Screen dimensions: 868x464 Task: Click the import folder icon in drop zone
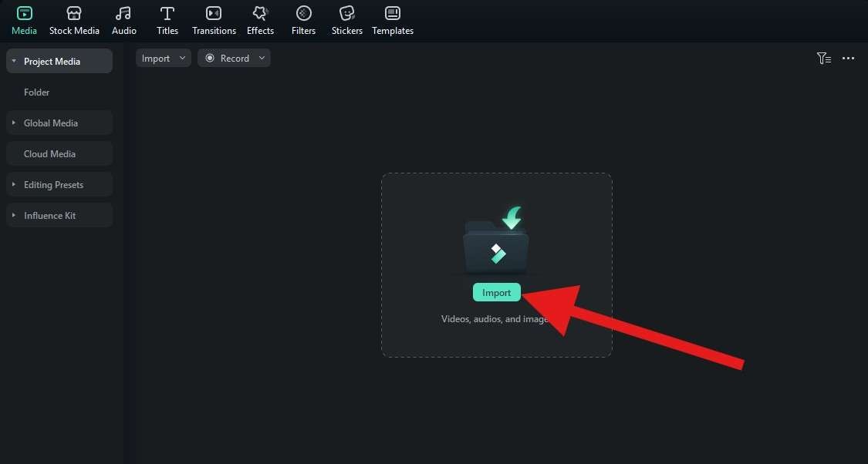497,241
